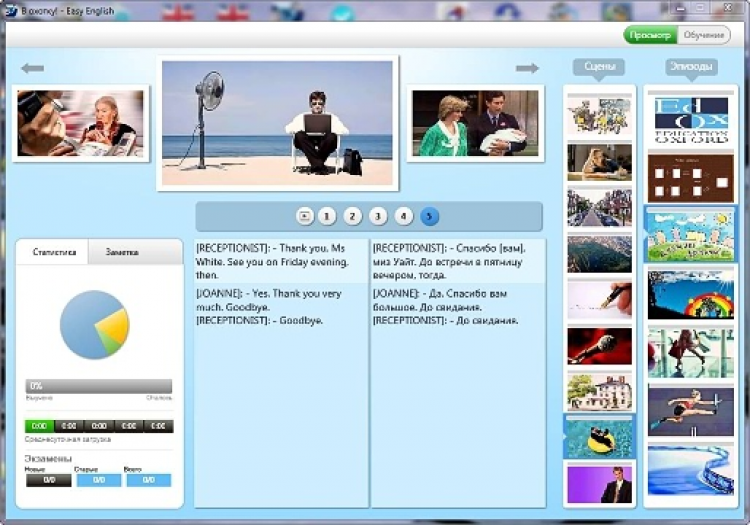The image size is (750, 525).
Task: Select man in suit purple background scene
Action: point(599,484)
